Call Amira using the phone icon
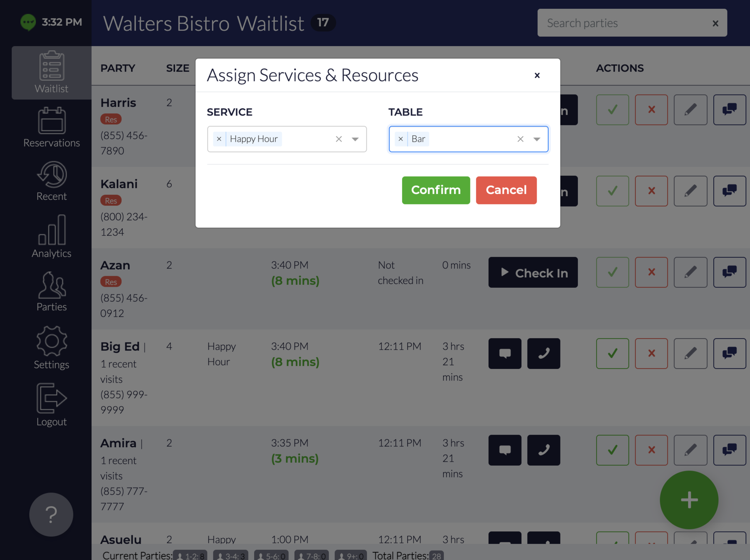 pyautogui.click(x=543, y=450)
